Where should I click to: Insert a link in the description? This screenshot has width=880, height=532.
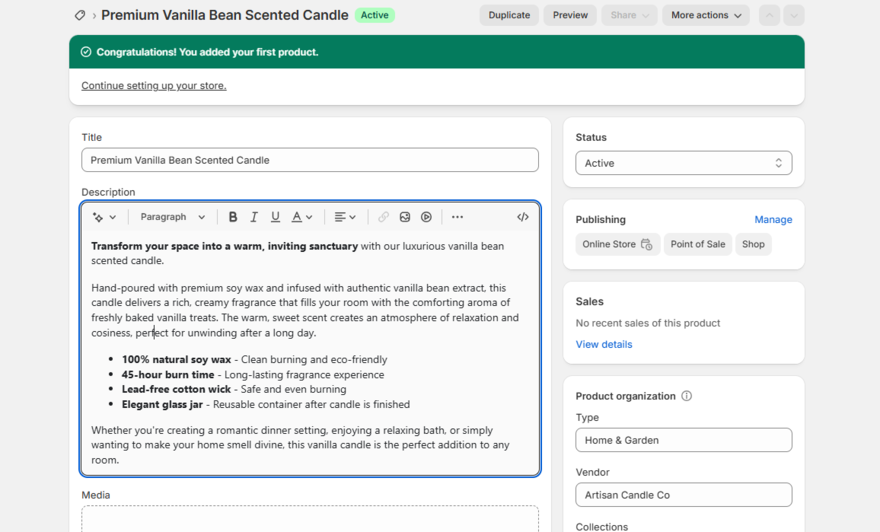383,217
